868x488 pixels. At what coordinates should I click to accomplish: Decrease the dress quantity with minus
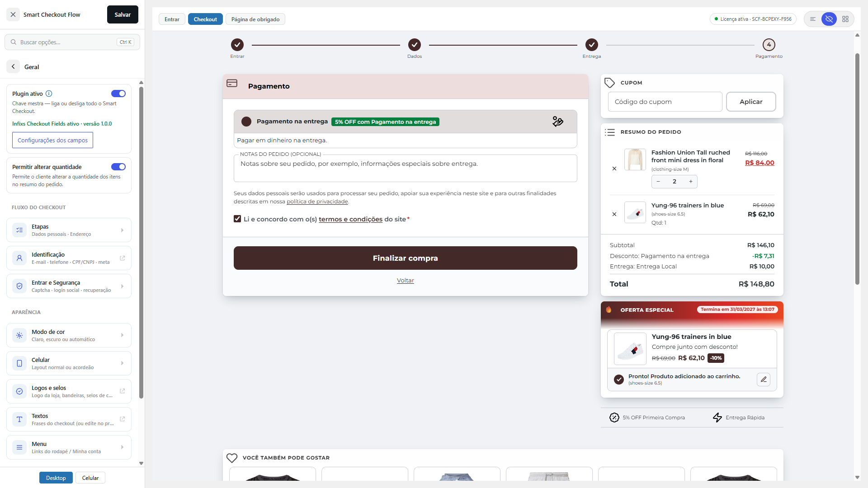pos(658,182)
